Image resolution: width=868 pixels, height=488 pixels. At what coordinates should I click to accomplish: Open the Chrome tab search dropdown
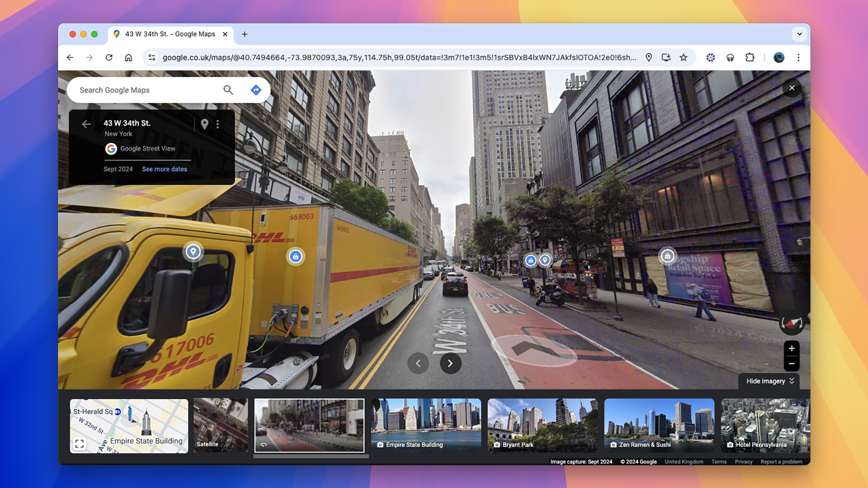coord(799,34)
